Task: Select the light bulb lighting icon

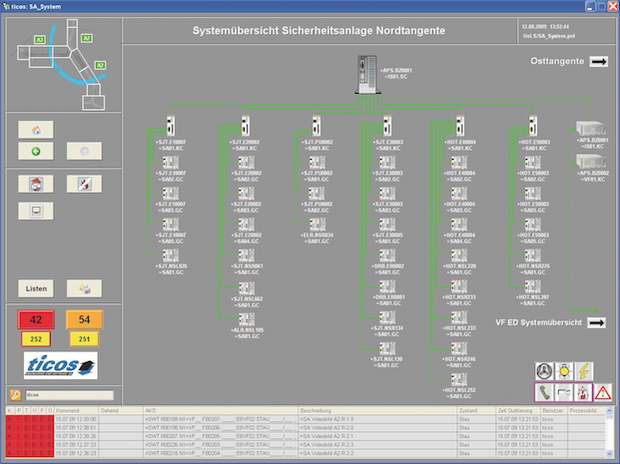Action: click(564, 371)
